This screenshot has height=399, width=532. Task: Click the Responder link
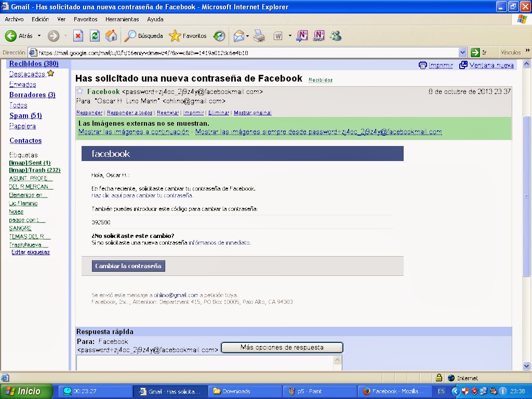coord(89,113)
